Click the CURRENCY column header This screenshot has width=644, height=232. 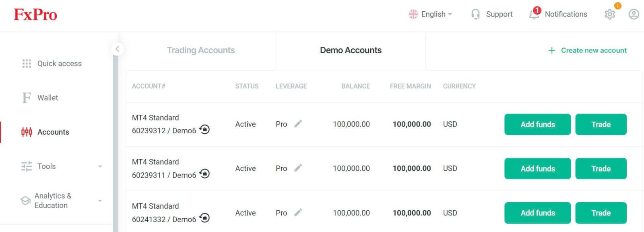pos(459,86)
